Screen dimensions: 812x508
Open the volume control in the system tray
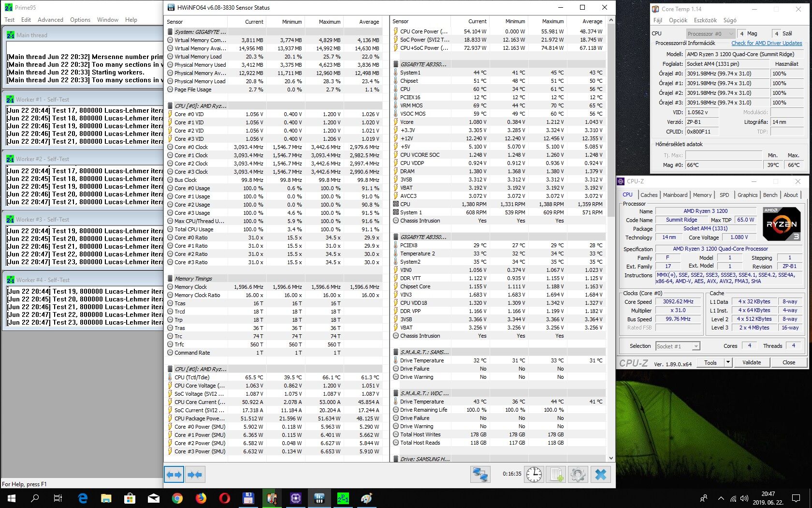click(744, 498)
